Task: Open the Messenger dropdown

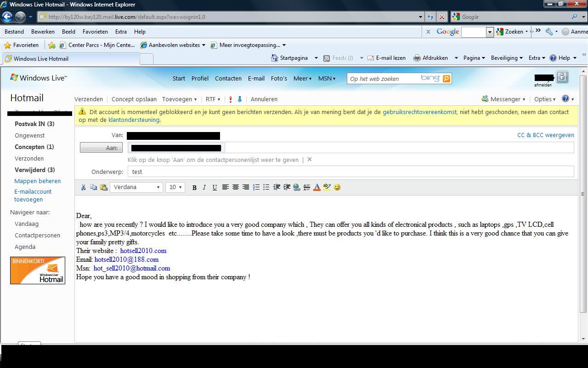Action: click(503, 99)
